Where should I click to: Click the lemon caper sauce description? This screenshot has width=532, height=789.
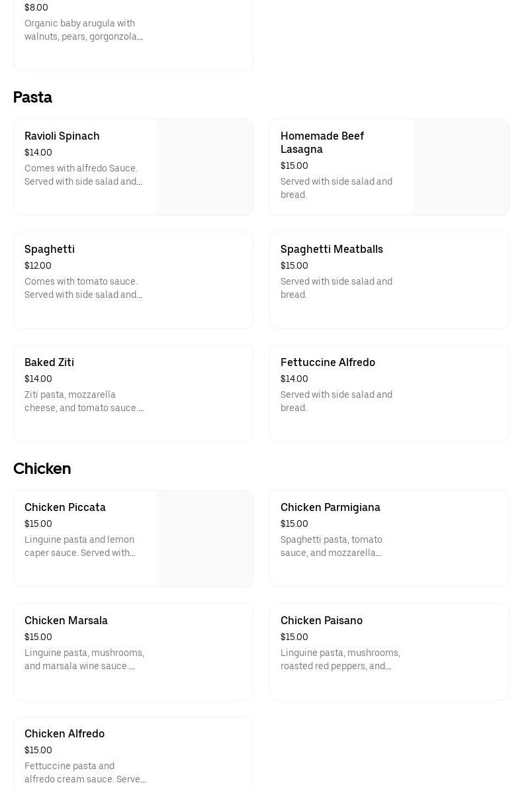(x=80, y=547)
